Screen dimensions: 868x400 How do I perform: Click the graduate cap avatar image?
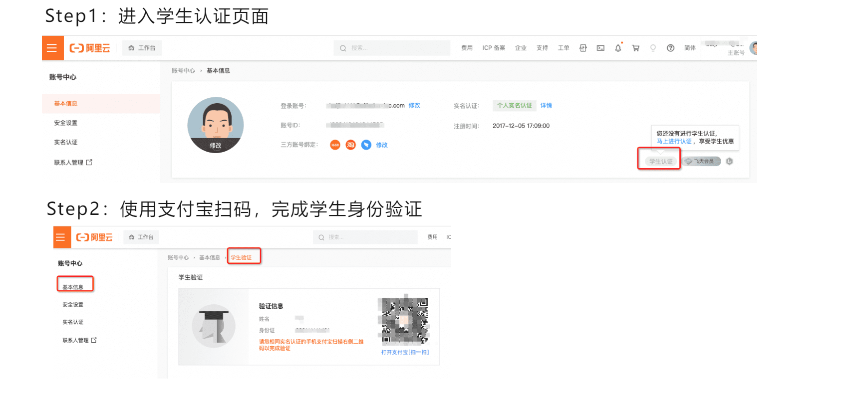214,326
